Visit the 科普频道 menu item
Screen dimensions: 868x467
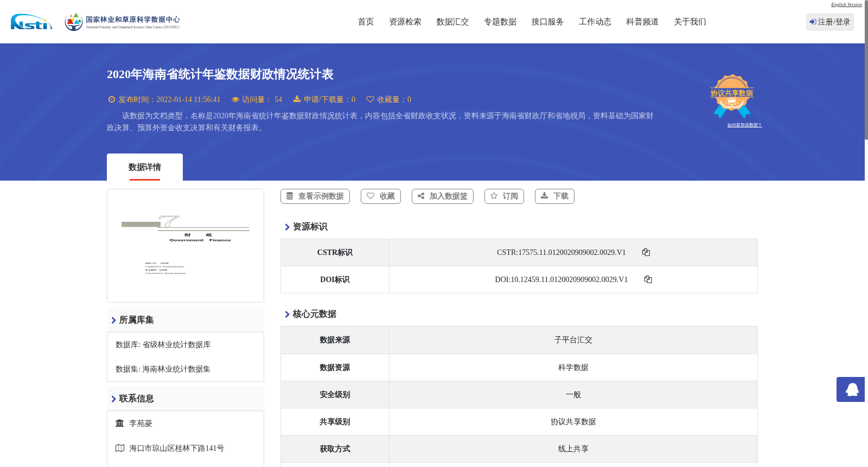click(x=642, y=22)
